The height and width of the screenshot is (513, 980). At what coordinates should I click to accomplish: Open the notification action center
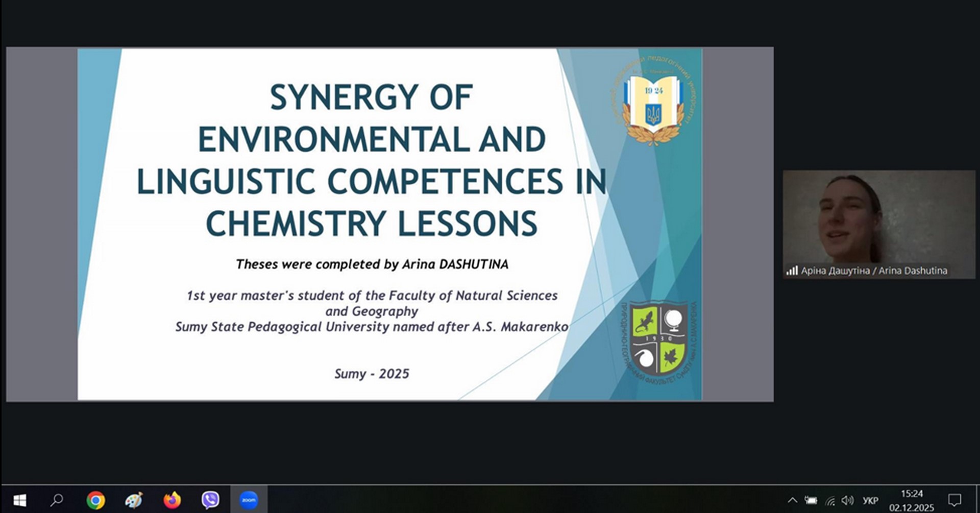coord(954,500)
